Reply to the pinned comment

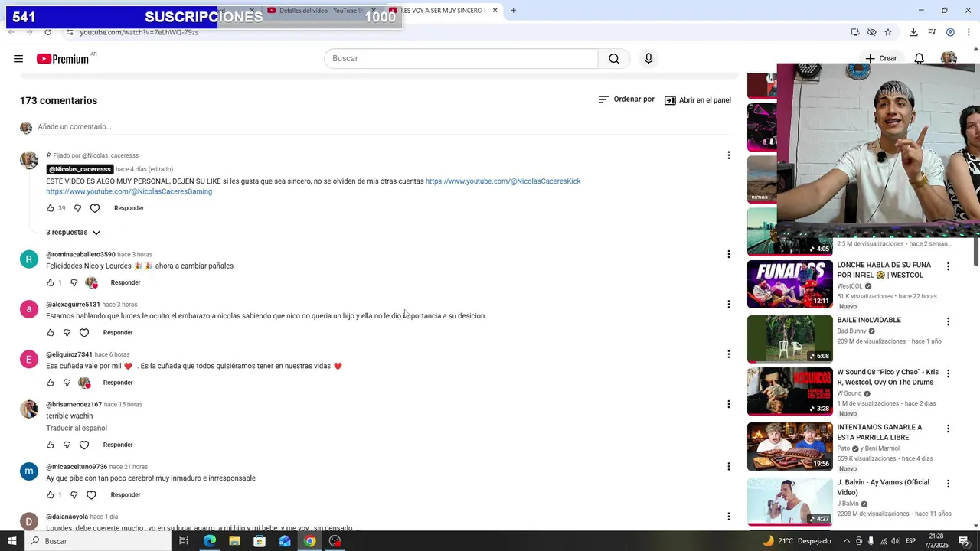click(x=129, y=208)
